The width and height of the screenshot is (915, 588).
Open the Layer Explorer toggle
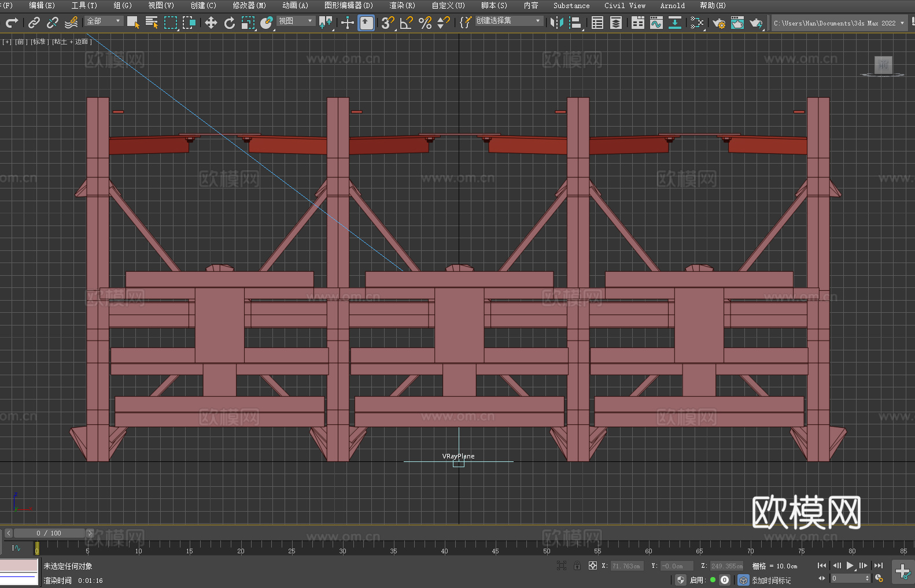(x=616, y=23)
